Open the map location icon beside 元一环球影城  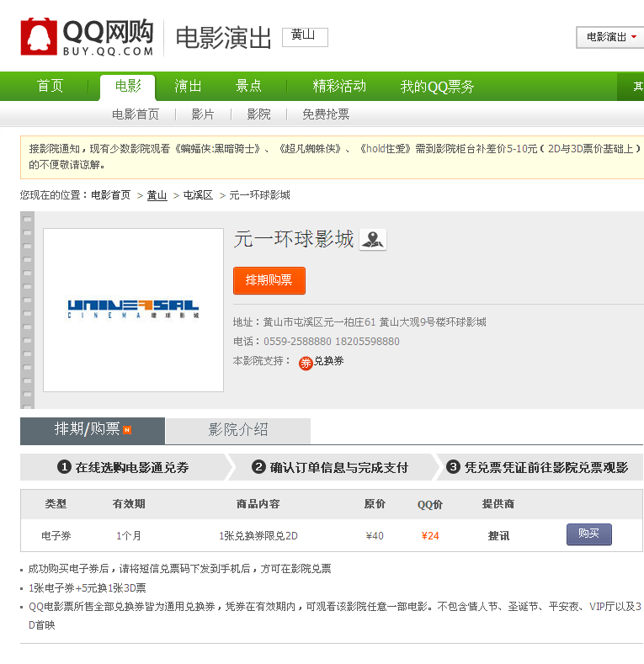coord(373,240)
